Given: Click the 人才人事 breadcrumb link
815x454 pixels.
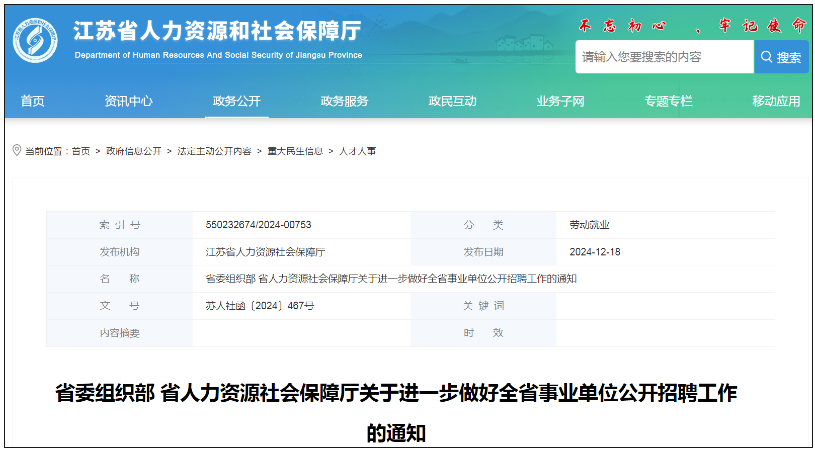Looking at the screenshot, I should (358, 151).
